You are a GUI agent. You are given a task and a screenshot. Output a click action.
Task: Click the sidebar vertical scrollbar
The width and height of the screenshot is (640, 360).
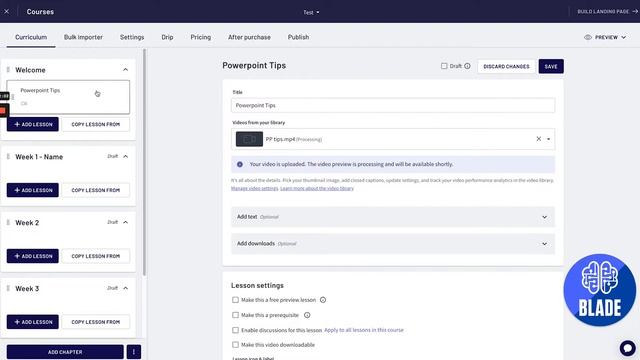pyautogui.click(x=144, y=163)
